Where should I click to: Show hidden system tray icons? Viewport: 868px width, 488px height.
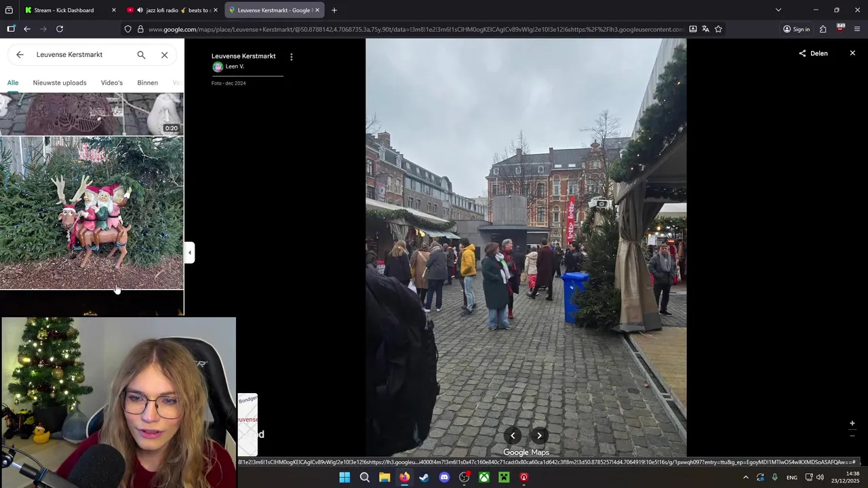coord(746,477)
